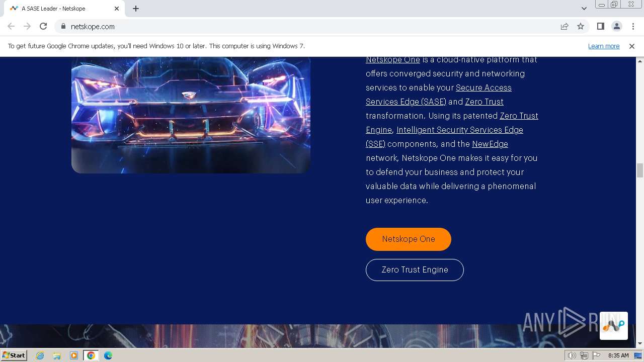Open a new tab with plus button

point(136,9)
